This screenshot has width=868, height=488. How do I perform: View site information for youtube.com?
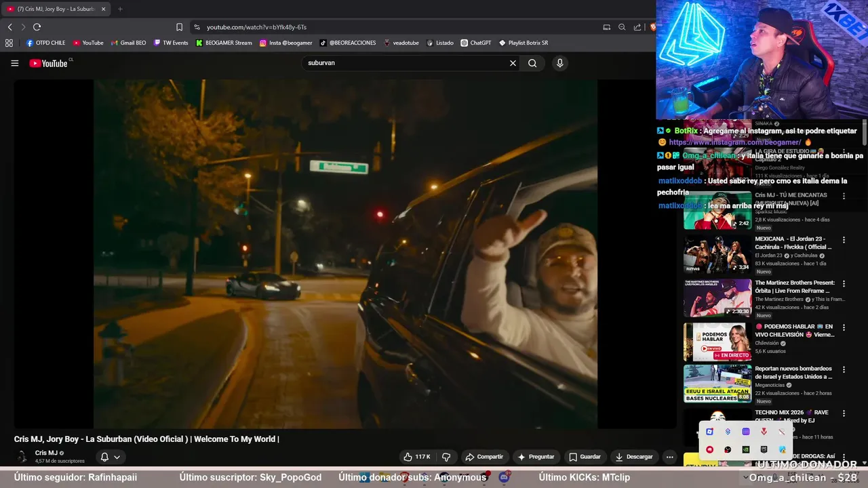click(197, 27)
